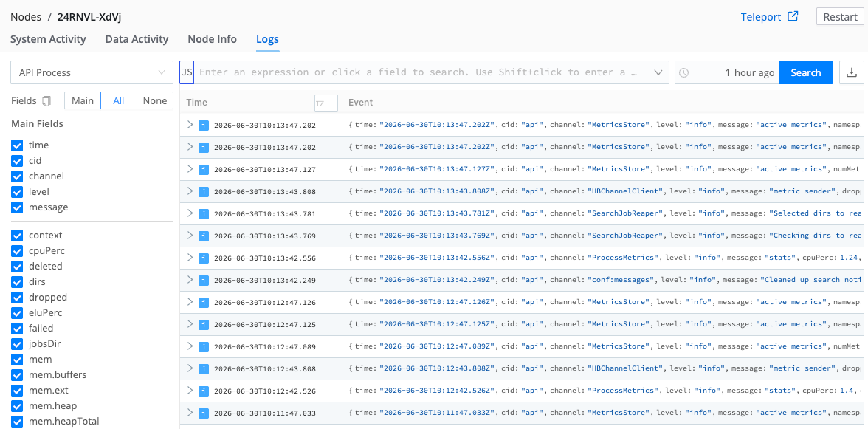
Task: Switch to System Activity tab
Action: coord(48,39)
